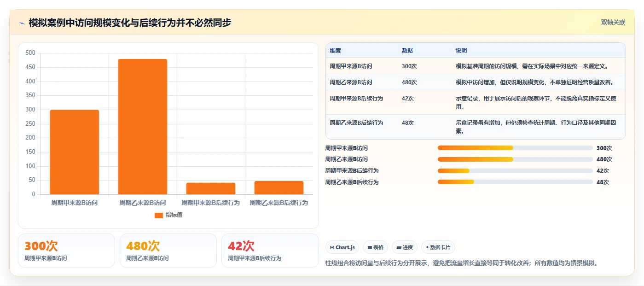Click the 250 y-axis label
Viewport: 644px width, 286px height.
pyautogui.click(x=30, y=124)
